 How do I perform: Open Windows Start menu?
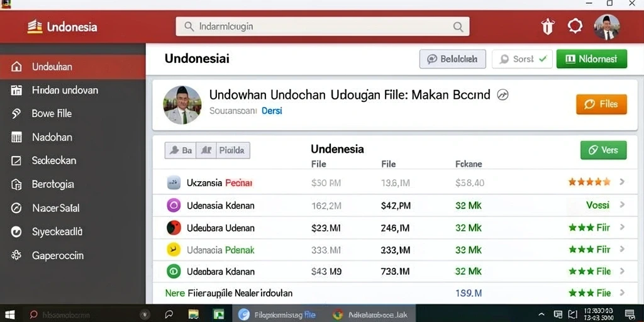pyautogui.click(x=10, y=314)
